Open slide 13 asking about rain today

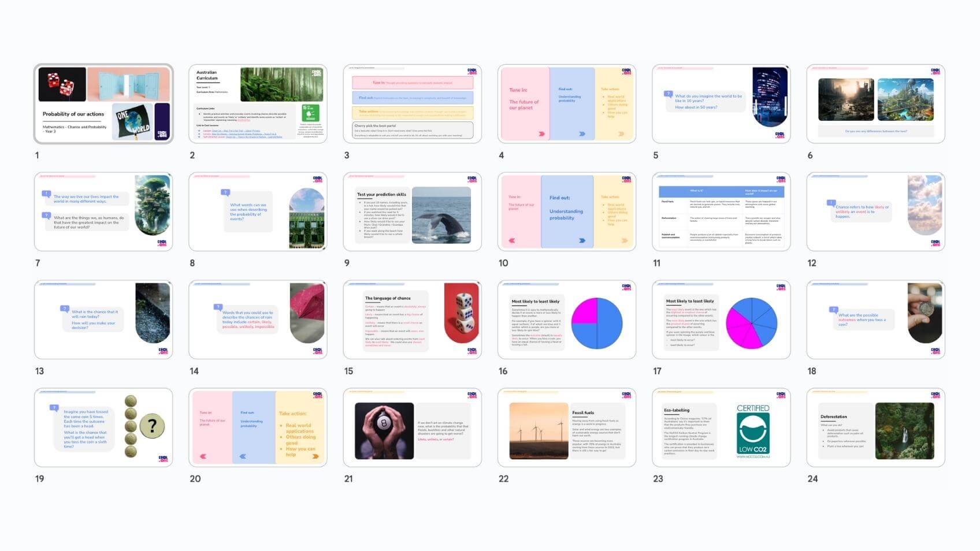[x=103, y=320]
